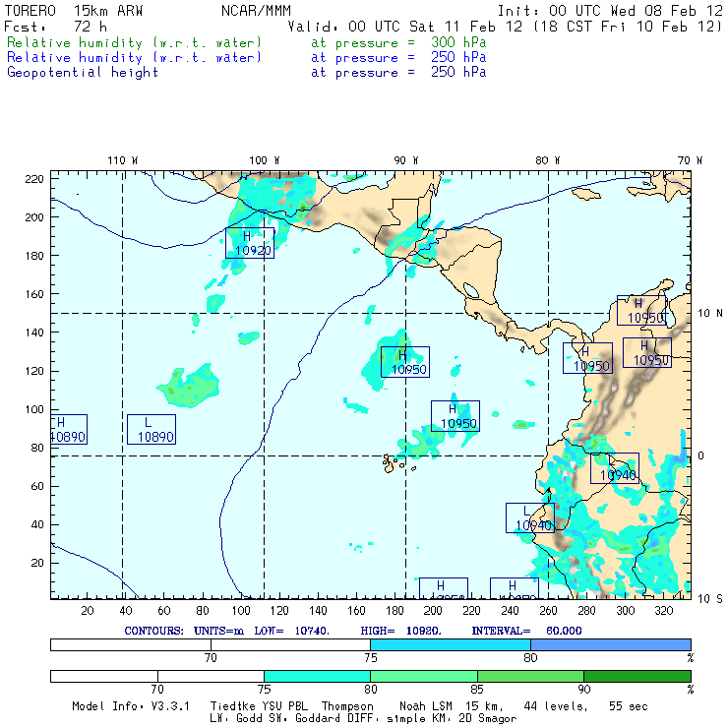Image resolution: width=728 pixels, height=728 pixels.
Task: Select the blue 80% swatch in upper colorbar
Action: click(611, 644)
